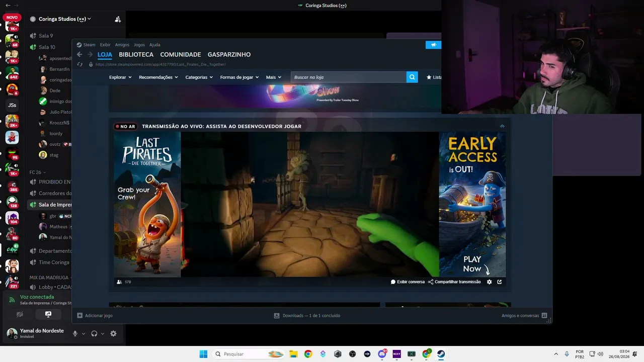Click Compartilhar transmissão link

454,282
